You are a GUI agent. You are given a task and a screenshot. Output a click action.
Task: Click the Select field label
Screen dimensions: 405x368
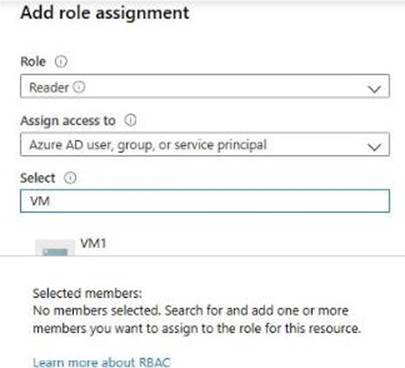pyautogui.click(x=38, y=178)
